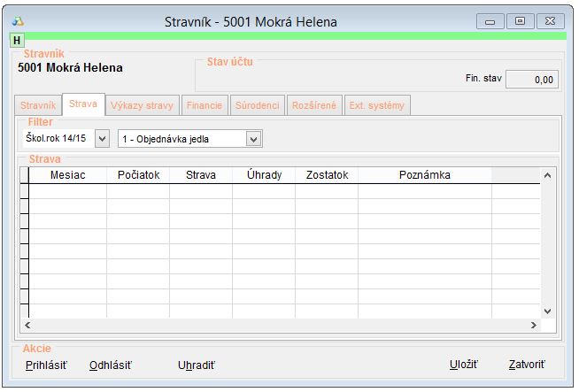Save with the Uložiť button
This screenshot has width=579, height=392.
(x=463, y=365)
